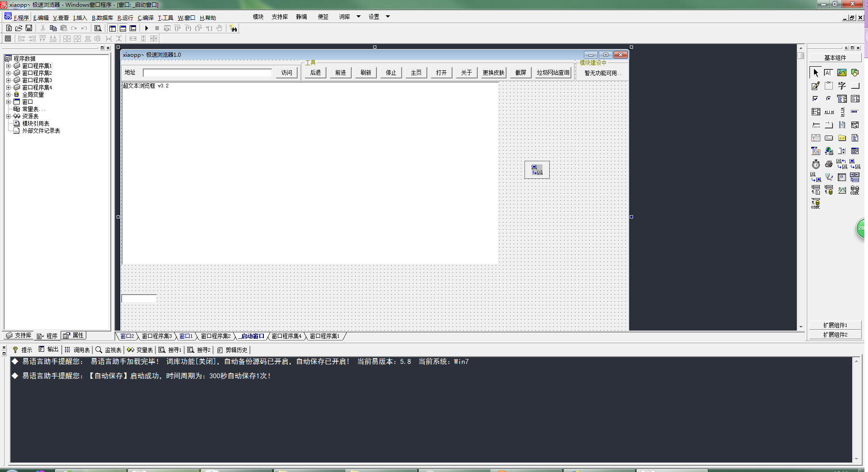Toggle the left work panel layout button
This screenshot has height=472, width=868.
(113, 28)
